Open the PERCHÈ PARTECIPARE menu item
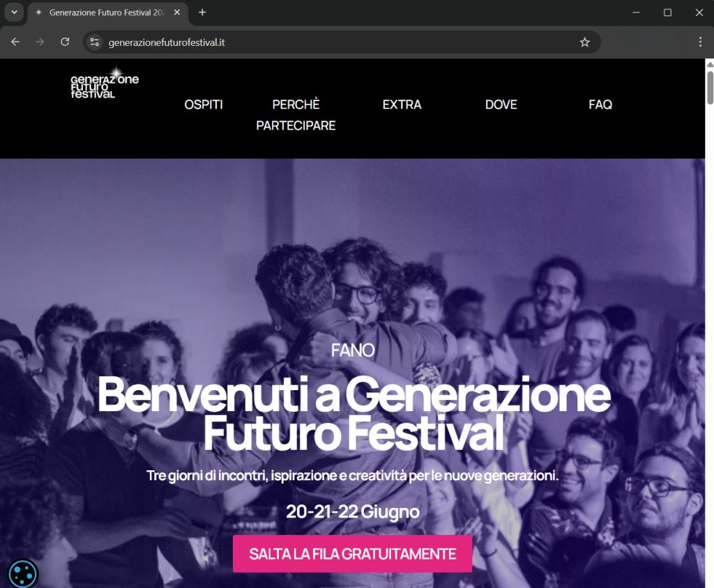This screenshot has width=714, height=588. (296, 115)
